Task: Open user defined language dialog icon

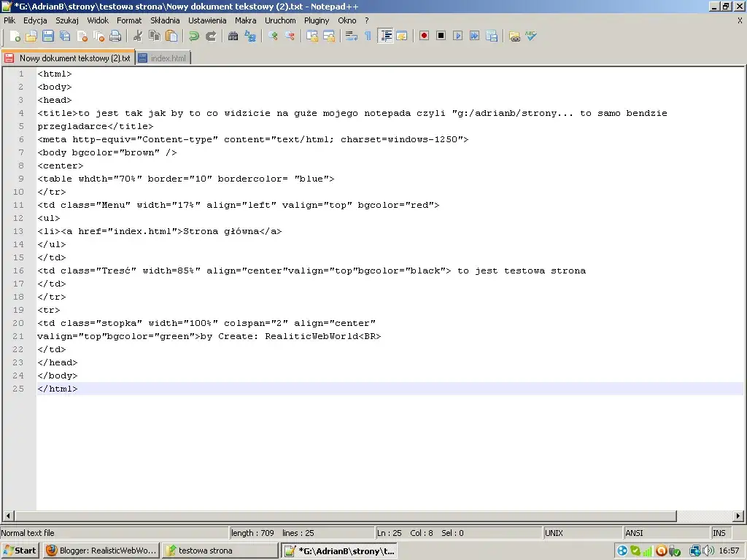Action: coord(402,36)
